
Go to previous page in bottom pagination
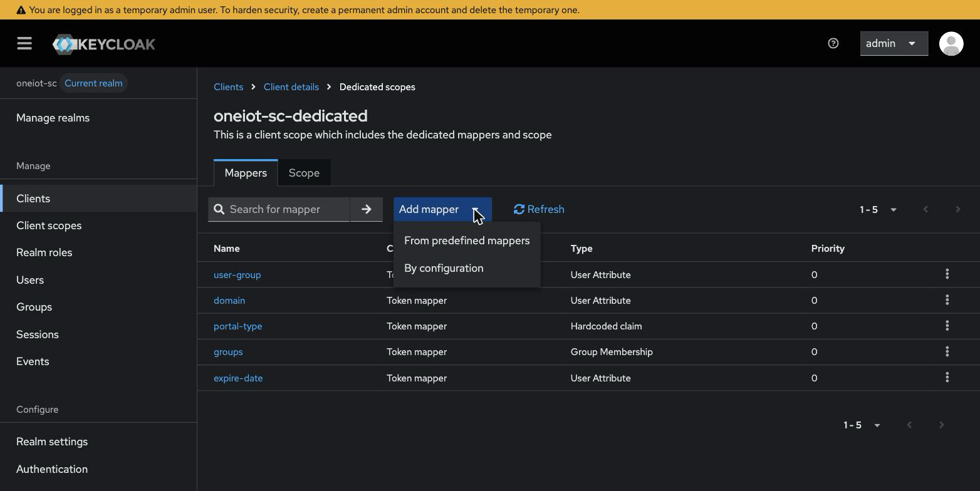point(909,425)
